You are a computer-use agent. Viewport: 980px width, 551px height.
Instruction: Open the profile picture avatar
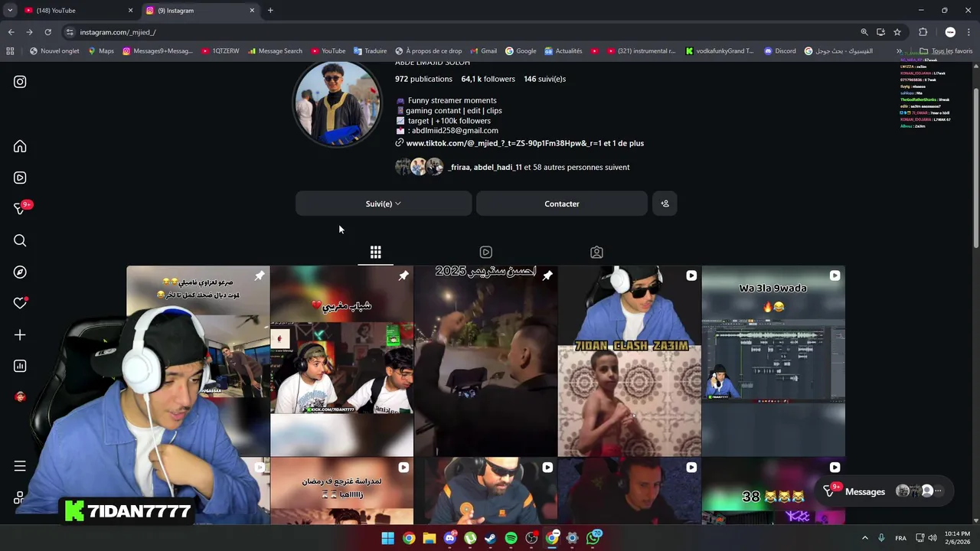coord(337,103)
